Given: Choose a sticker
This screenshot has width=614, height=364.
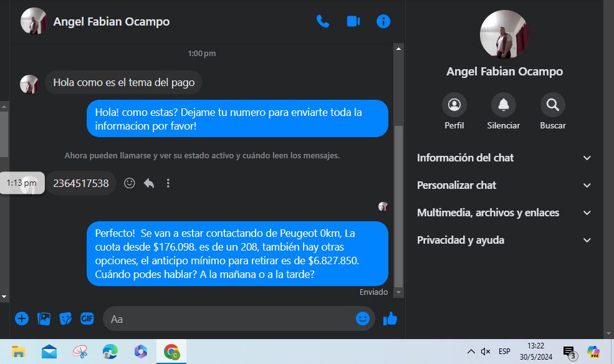Looking at the screenshot, I should (65, 318).
